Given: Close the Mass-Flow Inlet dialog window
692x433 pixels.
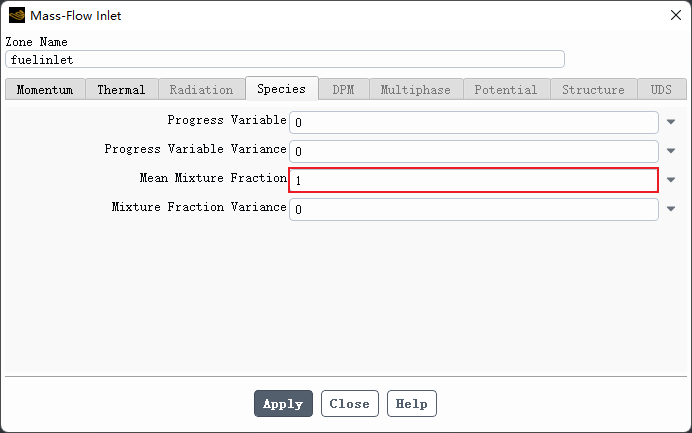Looking at the screenshot, I should point(670,15).
